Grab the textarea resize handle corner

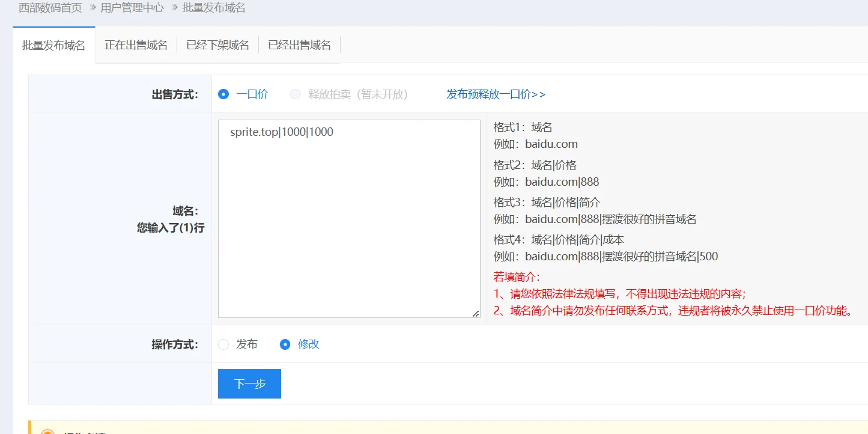[476, 313]
